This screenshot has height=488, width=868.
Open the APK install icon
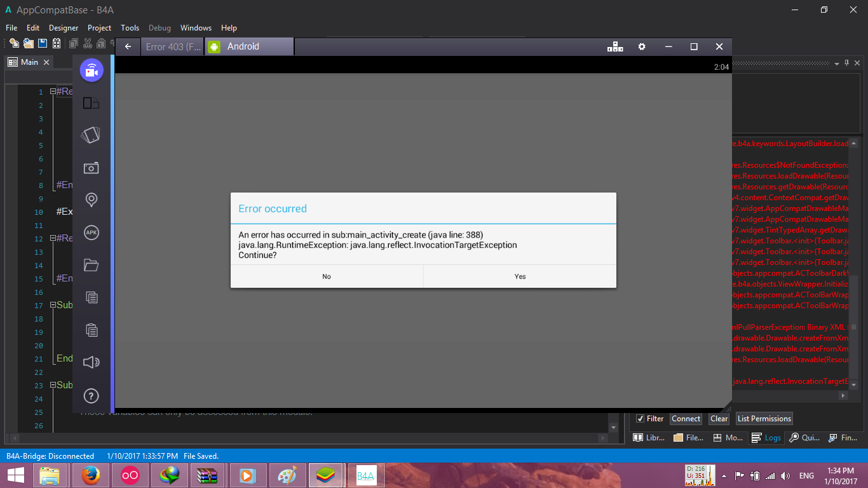92,233
